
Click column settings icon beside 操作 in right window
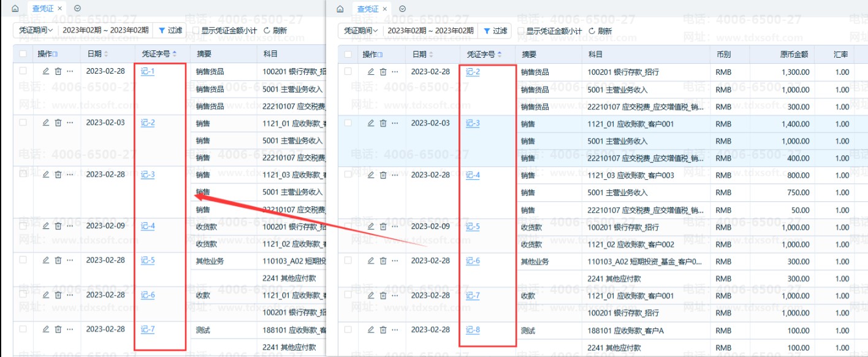tap(381, 55)
